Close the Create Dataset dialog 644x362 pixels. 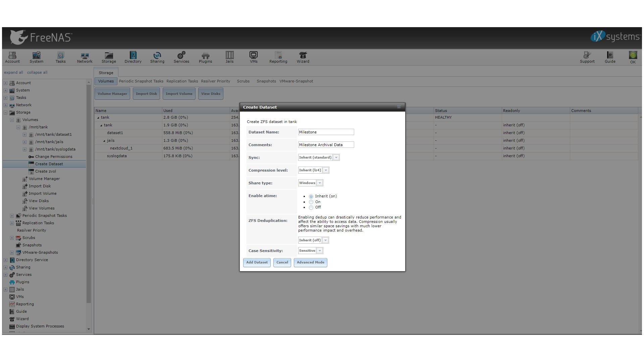coord(399,107)
